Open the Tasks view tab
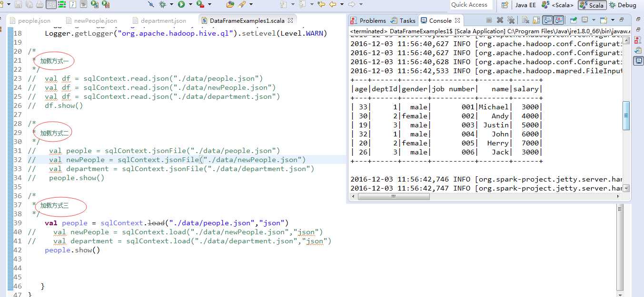The image size is (644, 297). [403, 20]
